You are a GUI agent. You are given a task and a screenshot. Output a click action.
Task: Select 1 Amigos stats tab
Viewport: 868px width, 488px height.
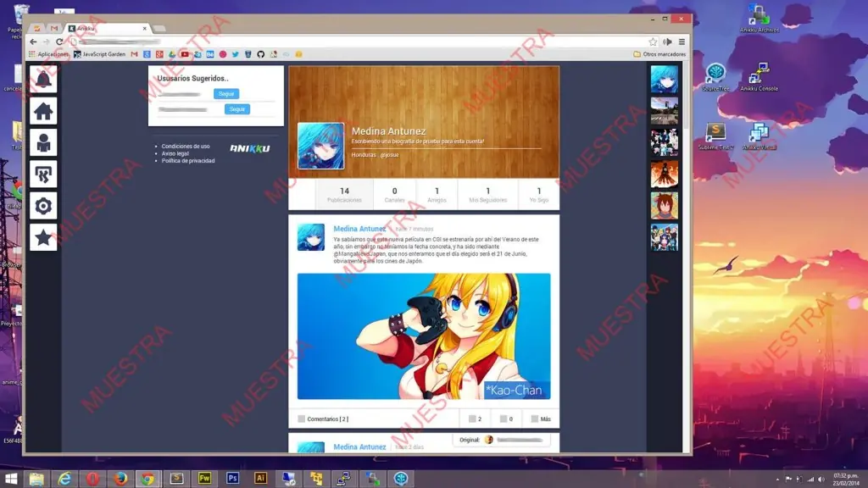437,194
